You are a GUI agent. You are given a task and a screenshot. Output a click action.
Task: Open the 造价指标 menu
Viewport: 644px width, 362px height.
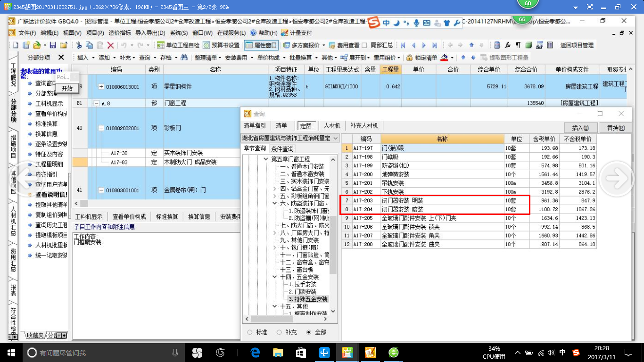120,33
